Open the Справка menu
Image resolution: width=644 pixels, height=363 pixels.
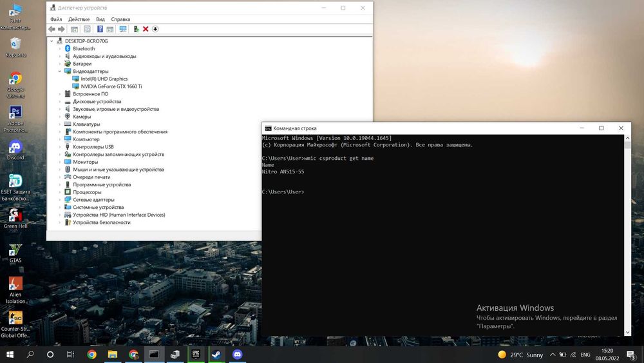point(120,19)
